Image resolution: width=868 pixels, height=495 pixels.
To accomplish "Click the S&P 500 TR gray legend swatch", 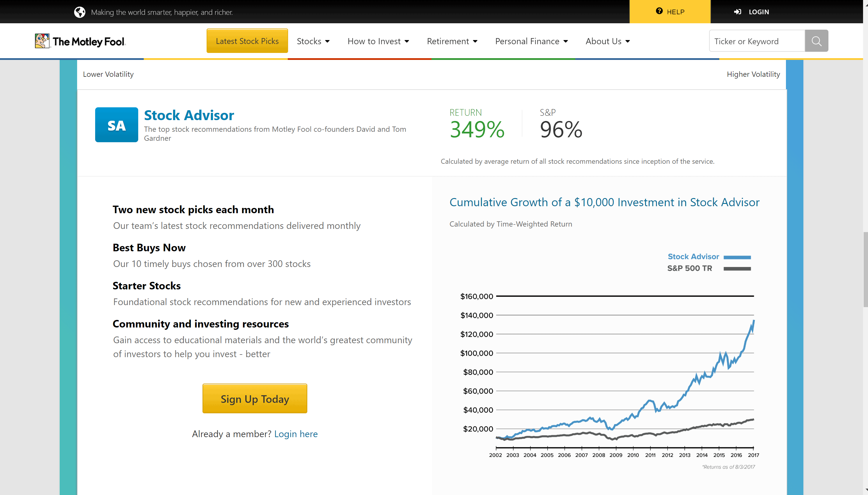I will coord(737,268).
